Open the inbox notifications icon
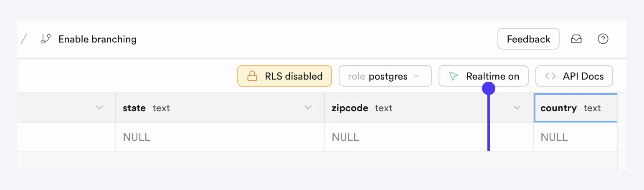This screenshot has width=644, height=190. (576, 39)
